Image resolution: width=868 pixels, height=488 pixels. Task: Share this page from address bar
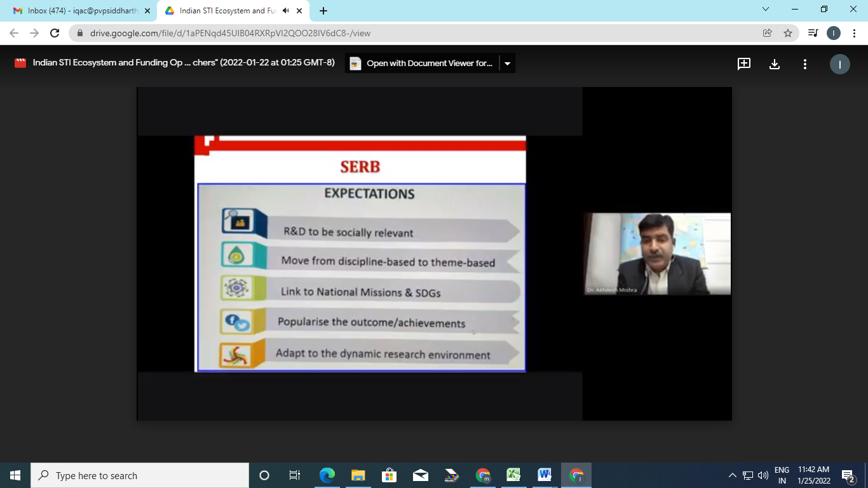[x=768, y=33]
